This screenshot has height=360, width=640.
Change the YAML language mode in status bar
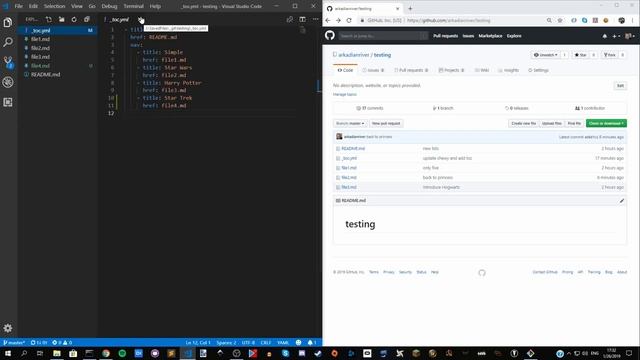pyautogui.click(x=283, y=342)
